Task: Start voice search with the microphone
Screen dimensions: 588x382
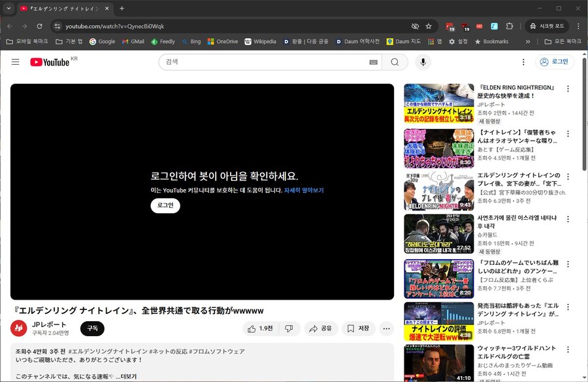Action: tap(423, 62)
